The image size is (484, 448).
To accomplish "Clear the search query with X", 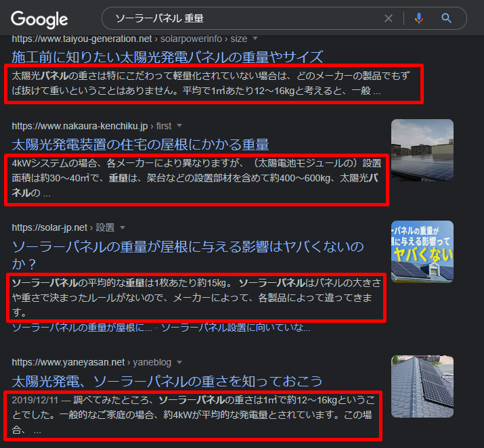I will [389, 18].
